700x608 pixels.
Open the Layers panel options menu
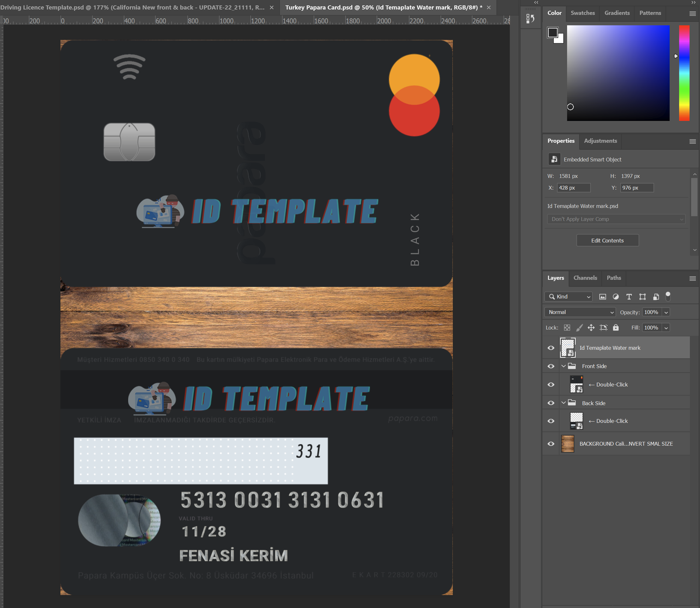[x=692, y=279]
